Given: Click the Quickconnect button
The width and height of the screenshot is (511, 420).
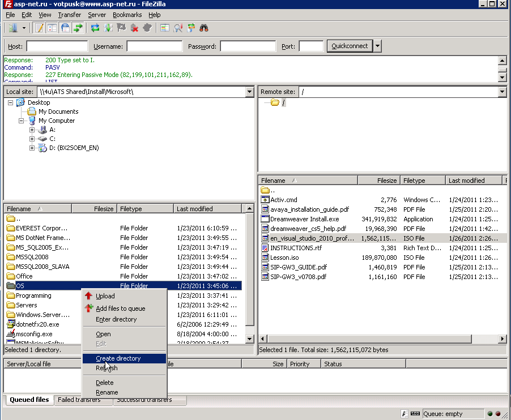Looking at the screenshot, I should 350,46.
